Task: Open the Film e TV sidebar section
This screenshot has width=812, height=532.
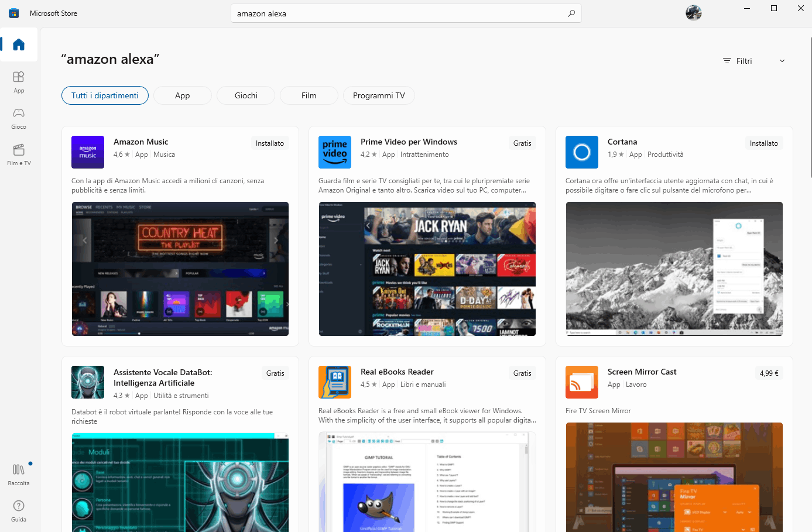Action: point(19,155)
